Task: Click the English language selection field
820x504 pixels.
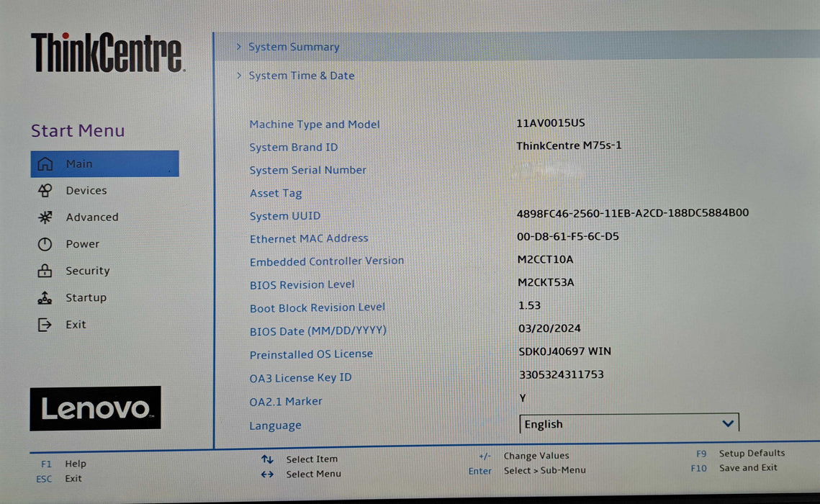Action: [619, 423]
